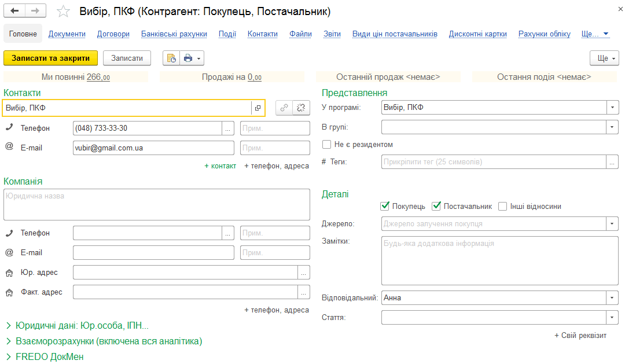Click the + Свій реквізит link
Viewport: 625px width, 364px height.
tap(580, 335)
